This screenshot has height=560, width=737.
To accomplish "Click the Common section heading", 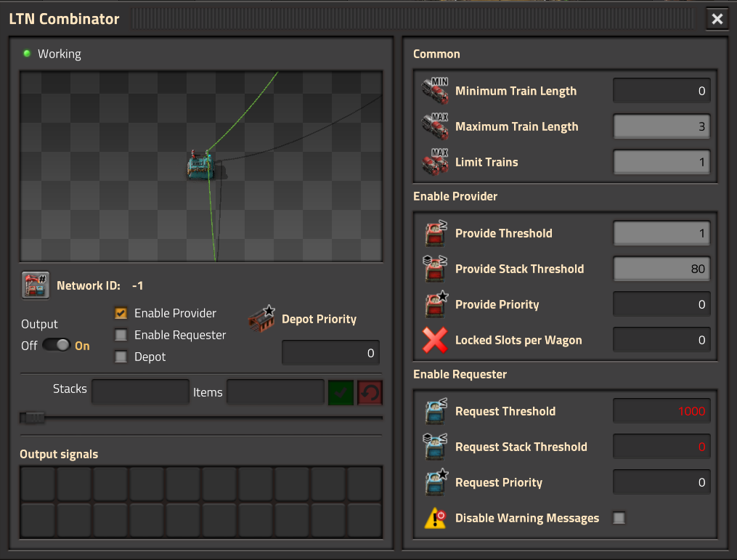I will (436, 54).
